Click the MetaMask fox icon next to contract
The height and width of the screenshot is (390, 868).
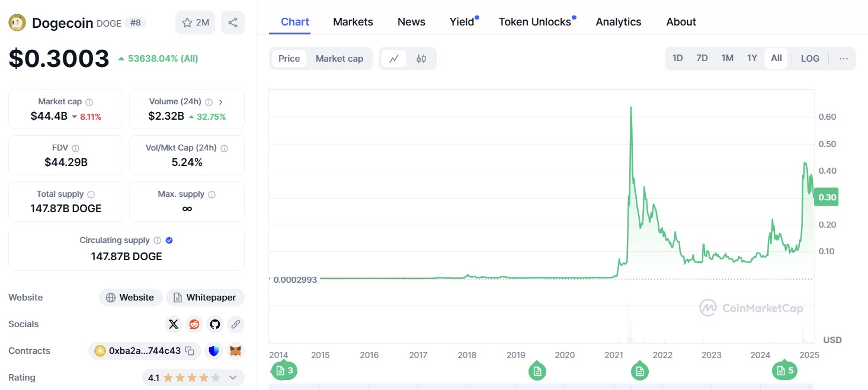tap(235, 351)
